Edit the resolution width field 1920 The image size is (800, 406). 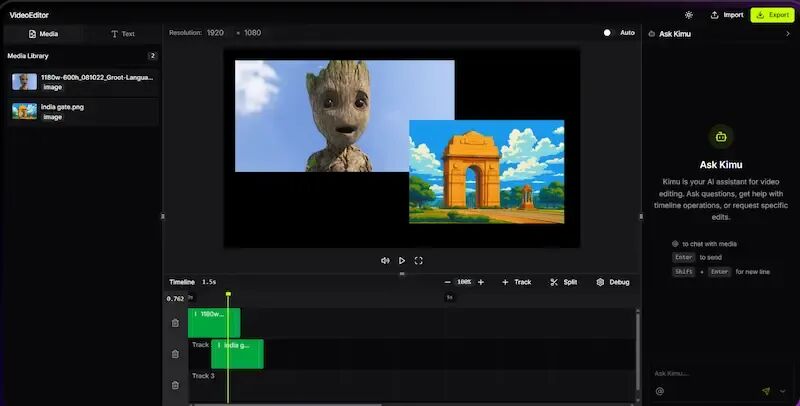click(x=215, y=33)
